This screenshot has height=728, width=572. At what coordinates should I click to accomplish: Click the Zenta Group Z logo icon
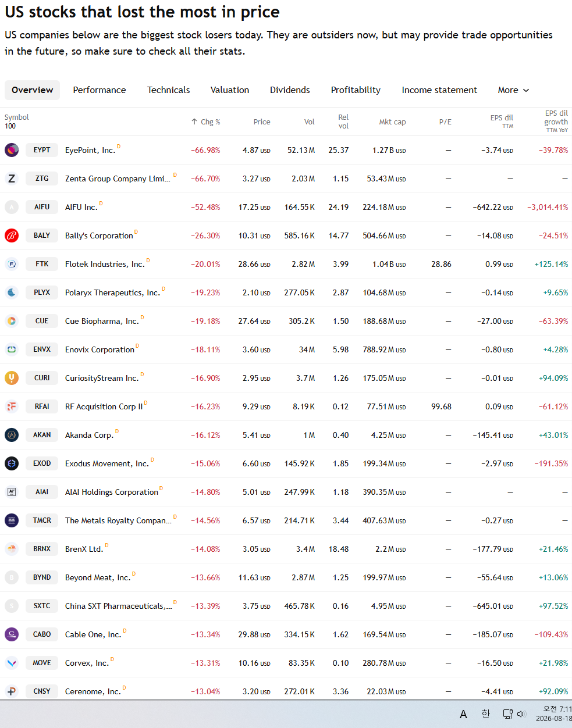(12, 179)
